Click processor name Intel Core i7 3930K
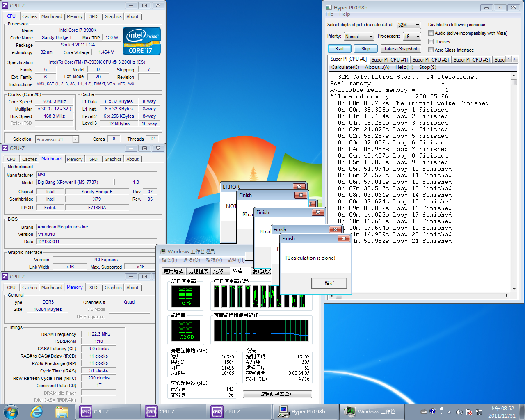This screenshot has width=525, height=420. (78, 30)
